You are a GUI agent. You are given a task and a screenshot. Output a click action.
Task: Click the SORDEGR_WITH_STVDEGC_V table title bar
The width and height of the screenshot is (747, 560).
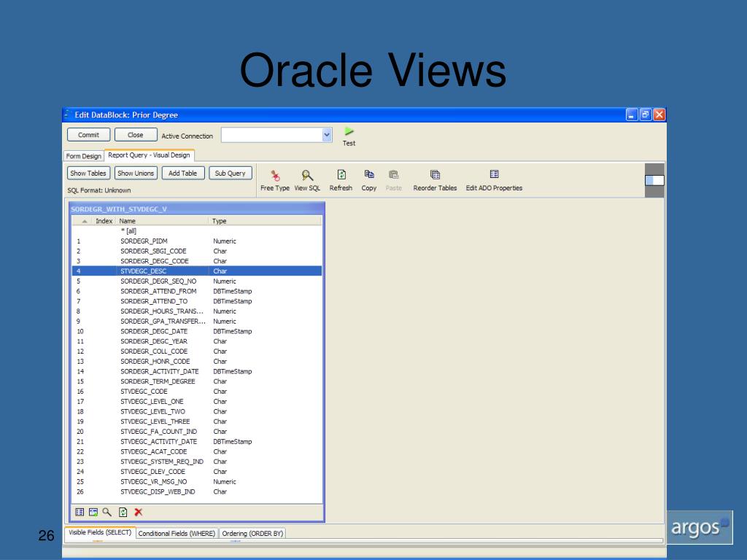tap(197, 209)
